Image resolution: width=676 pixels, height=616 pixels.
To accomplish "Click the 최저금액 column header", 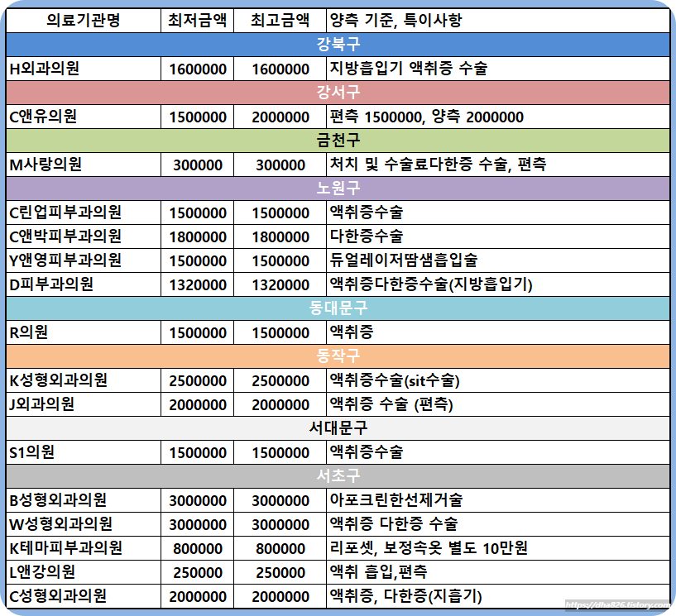I will coord(198,20).
